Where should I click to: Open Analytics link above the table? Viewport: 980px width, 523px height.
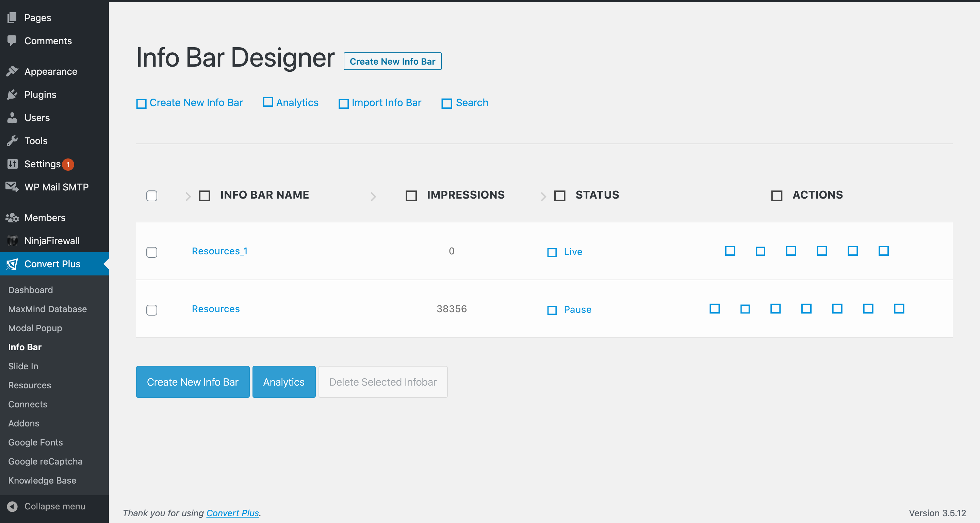291,103
